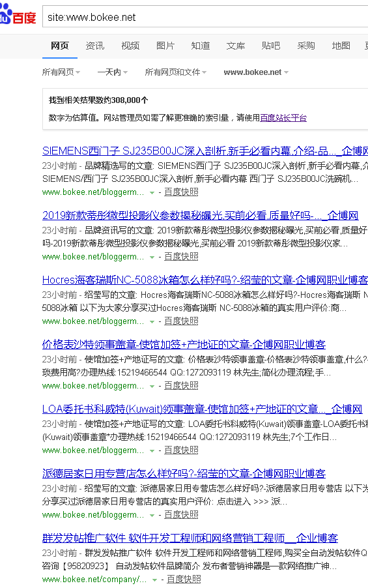368x588 pixels.
Task: Open the 视频 tab
Action: click(x=130, y=46)
